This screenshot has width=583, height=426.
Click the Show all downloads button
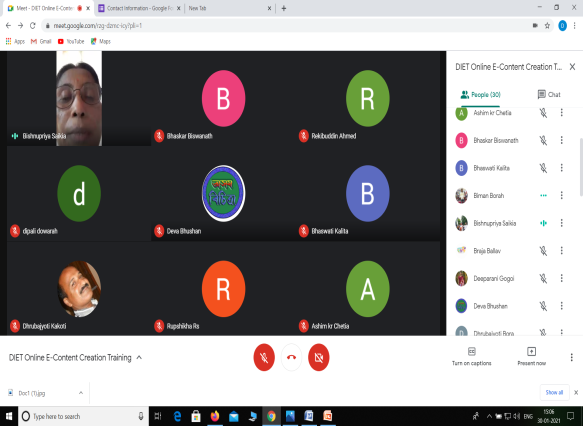554,393
